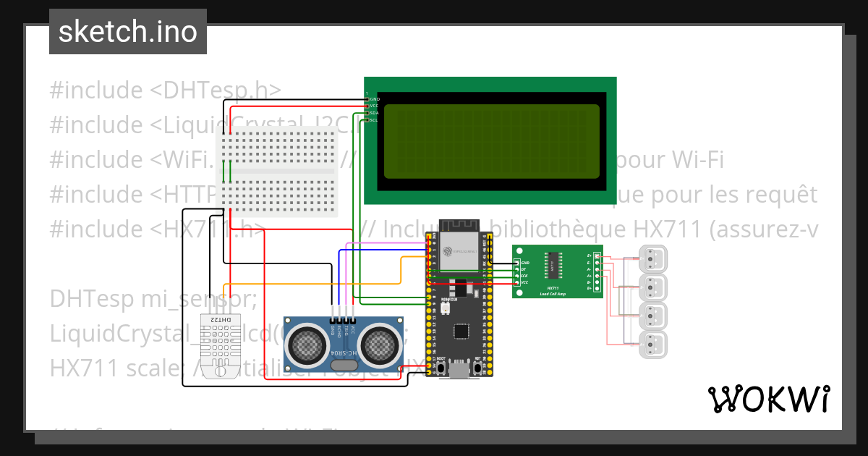The width and height of the screenshot is (868, 456).
Task: Click the E+ pin on the HX711 header
Action: click(x=597, y=256)
